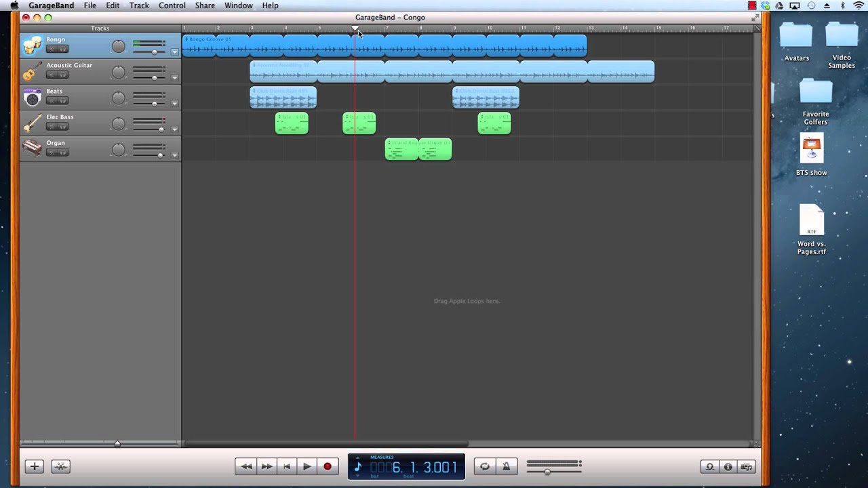Open the Video Samples desktop folder
This screenshot has width=868, height=488.
tap(842, 45)
